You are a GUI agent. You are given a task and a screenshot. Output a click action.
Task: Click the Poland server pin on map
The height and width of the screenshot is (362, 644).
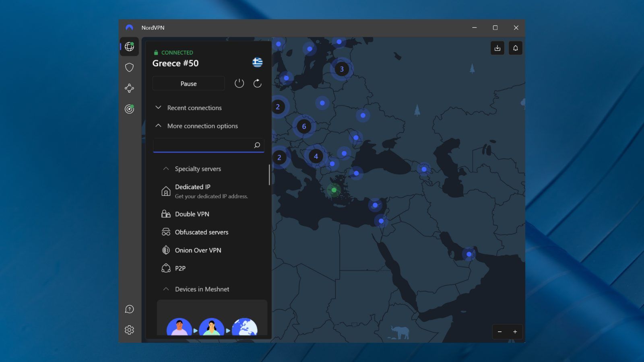[322, 103]
